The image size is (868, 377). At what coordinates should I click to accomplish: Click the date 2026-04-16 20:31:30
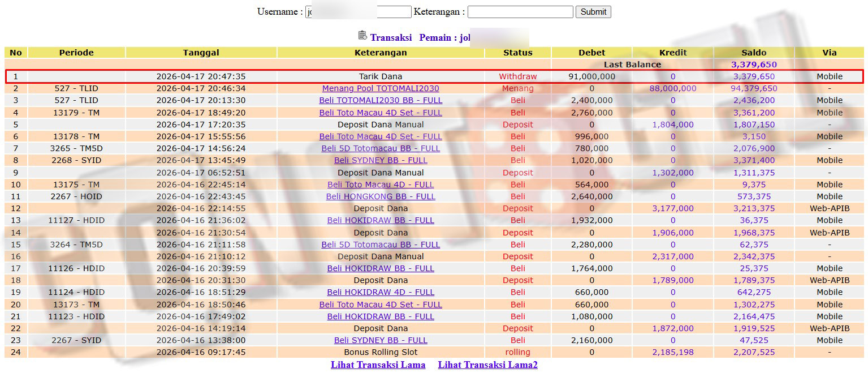pos(201,280)
